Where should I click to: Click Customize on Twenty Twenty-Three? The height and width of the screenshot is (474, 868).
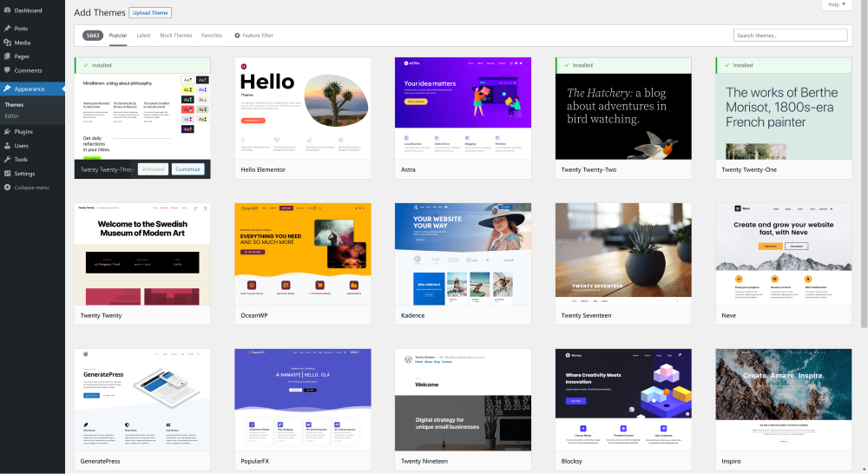click(187, 169)
